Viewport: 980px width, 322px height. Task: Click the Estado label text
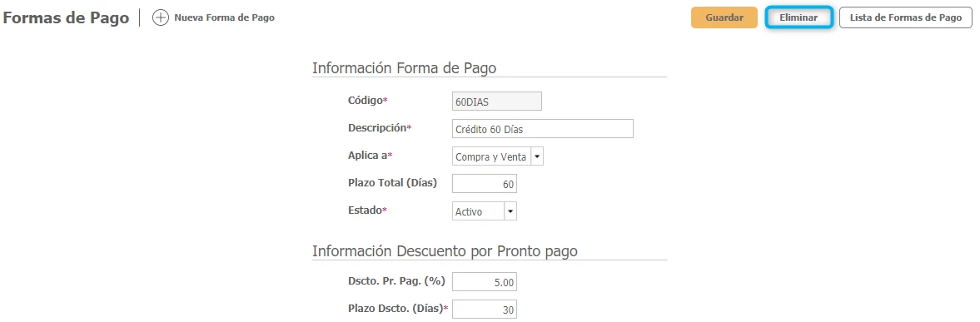coord(365,211)
